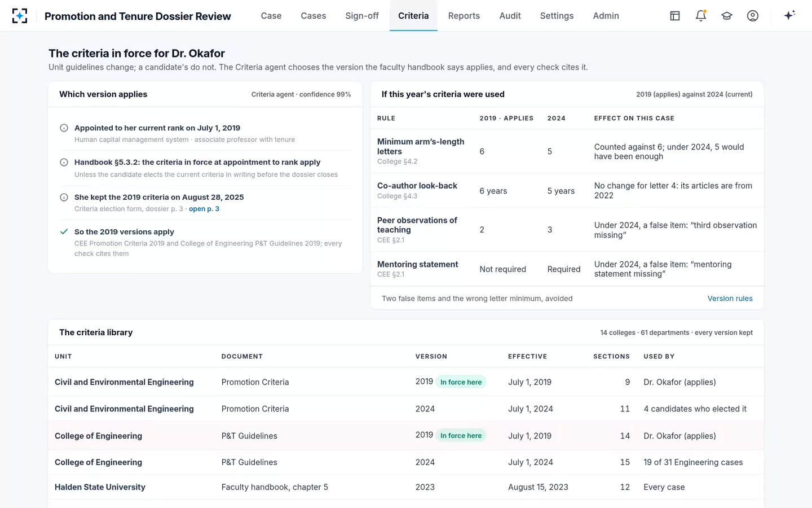Click 'Faculty handbook, chapter 5' document
This screenshot has height=508, width=812.
(275, 487)
